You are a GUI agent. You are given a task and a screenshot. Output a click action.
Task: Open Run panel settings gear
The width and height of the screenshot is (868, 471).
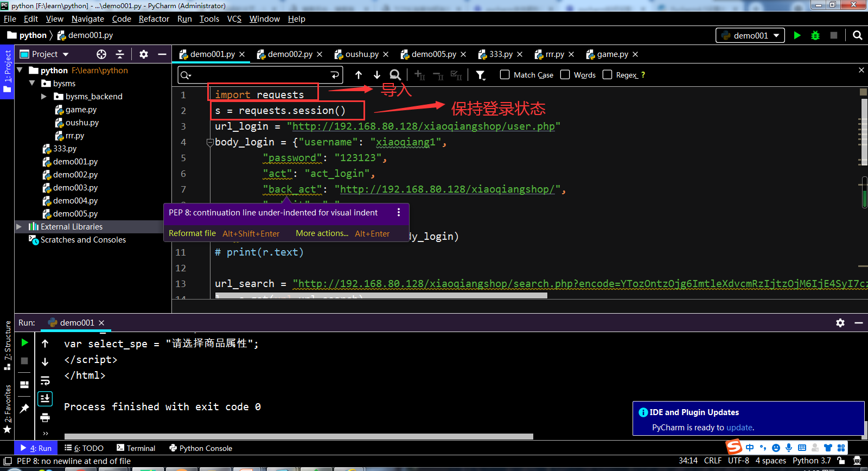(x=840, y=323)
